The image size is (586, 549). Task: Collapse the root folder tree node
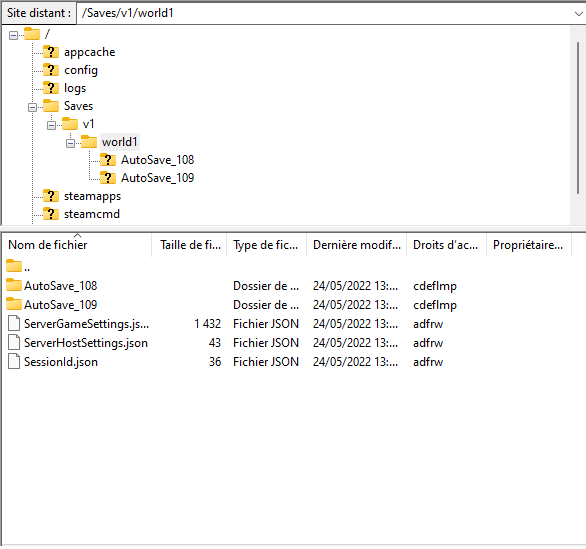(13, 36)
